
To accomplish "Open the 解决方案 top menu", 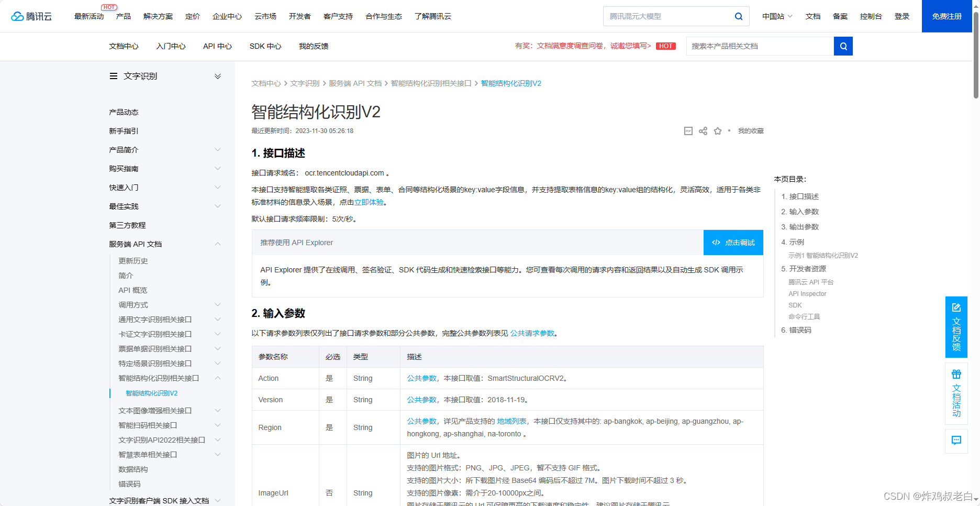I will pos(158,16).
